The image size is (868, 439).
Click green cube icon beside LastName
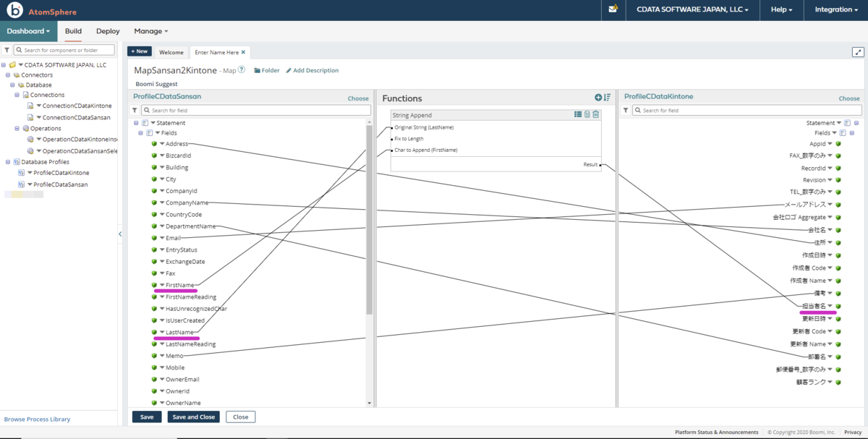coord(154,332)
